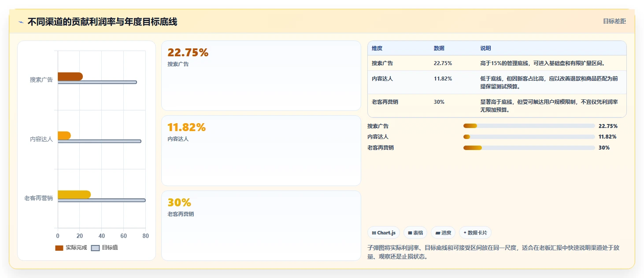Click the 80 tick on chart axis
Screen dimensions: 644x278
click(146, 236)
